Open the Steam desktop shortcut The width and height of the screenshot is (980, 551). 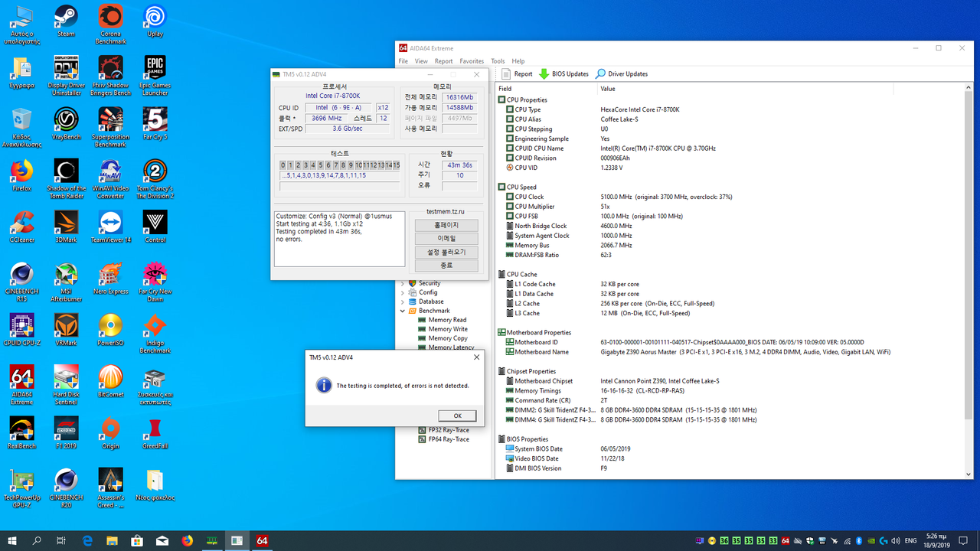(66, 21)
